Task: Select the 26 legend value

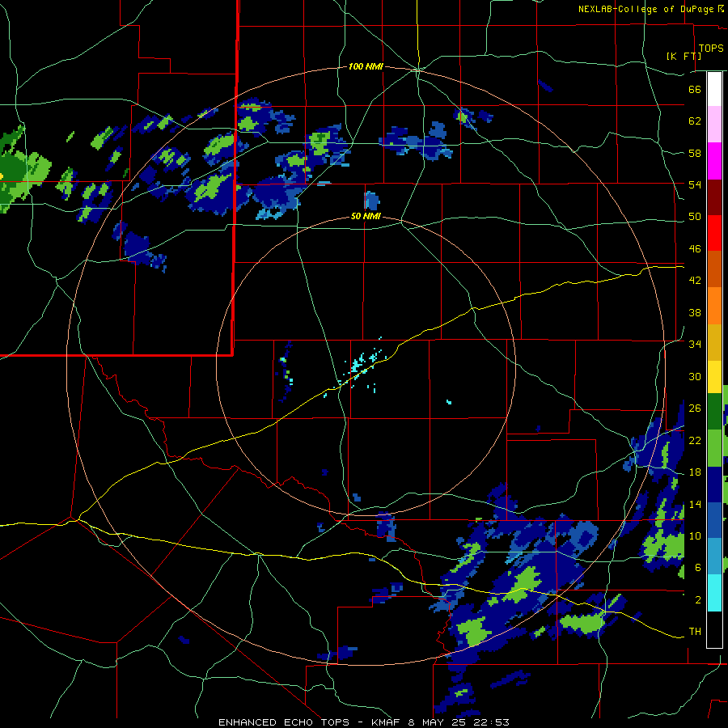Action: pos(695,408)
